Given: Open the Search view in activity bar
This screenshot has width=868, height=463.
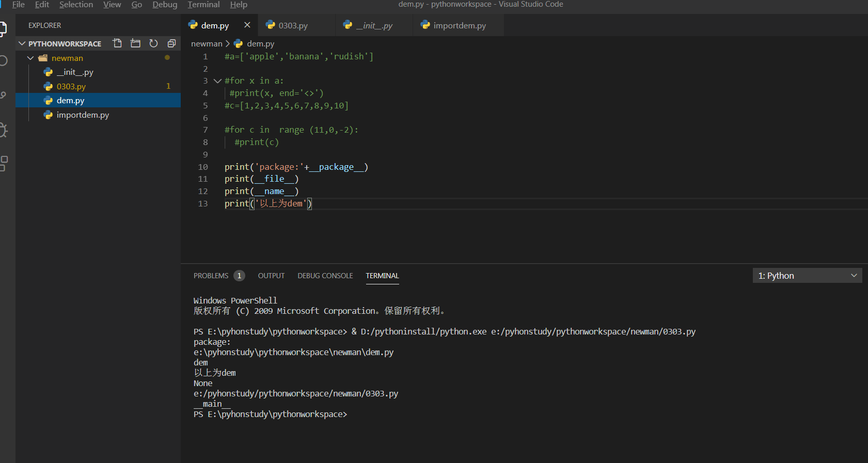Looking at the screenshot, I should (x=3, y=60).
